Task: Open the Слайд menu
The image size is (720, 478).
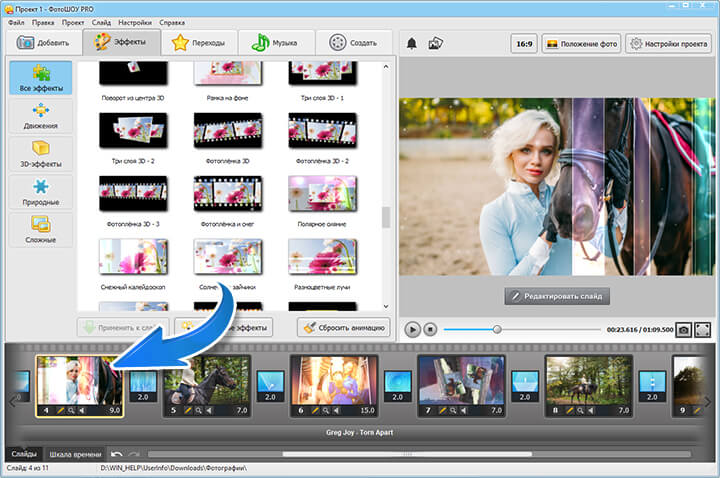Action: click(101, 22)
